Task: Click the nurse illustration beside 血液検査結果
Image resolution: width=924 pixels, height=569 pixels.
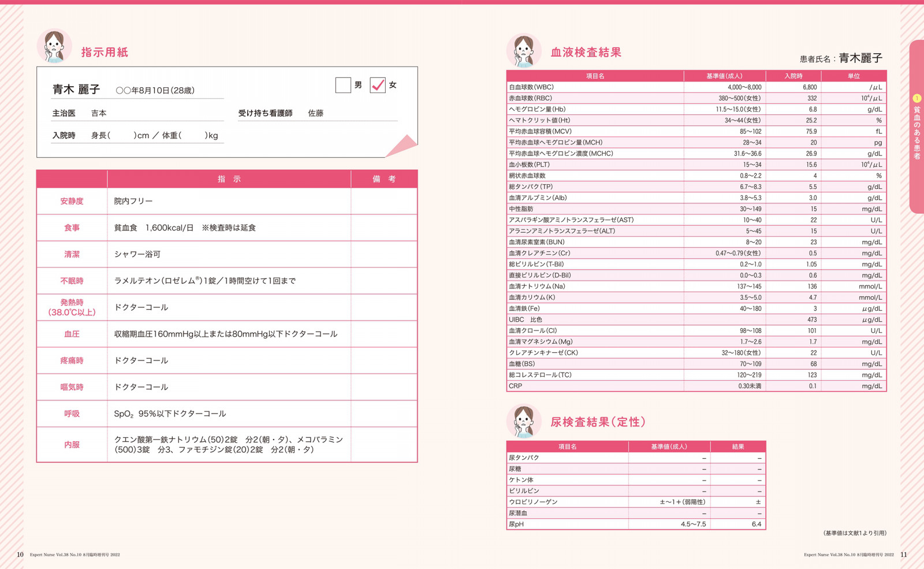Action: (x=524, y=51)
